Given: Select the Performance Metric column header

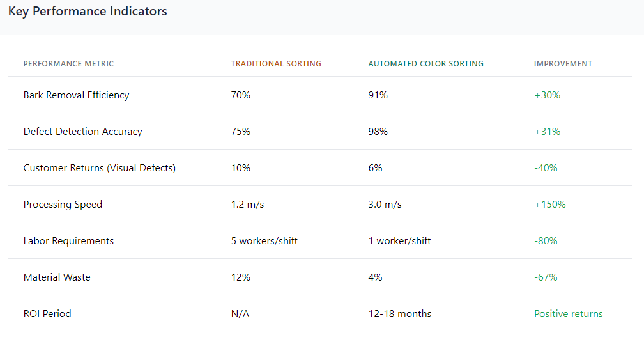Looking at the screenshot, I should (x=68, y=64).
